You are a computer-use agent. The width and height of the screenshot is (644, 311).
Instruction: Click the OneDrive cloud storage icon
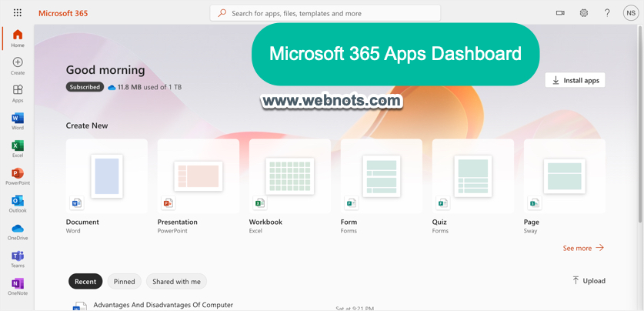tap(112, 88)
